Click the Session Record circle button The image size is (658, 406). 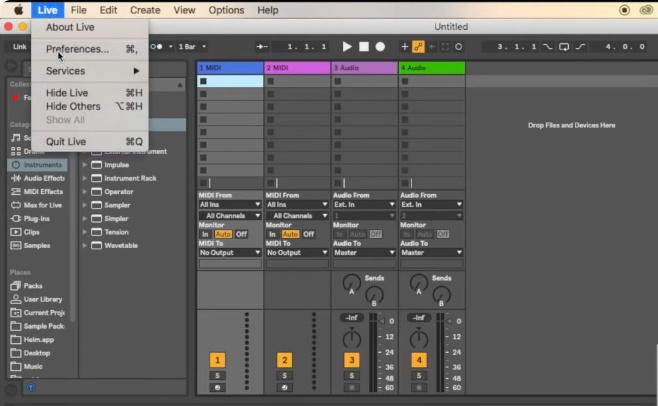click(x=459, y=47)
